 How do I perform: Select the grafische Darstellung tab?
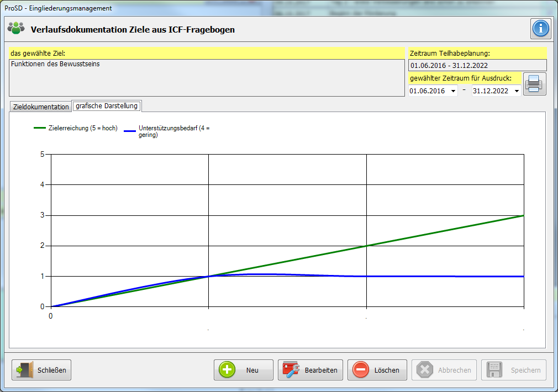click(x=107, y=106)
